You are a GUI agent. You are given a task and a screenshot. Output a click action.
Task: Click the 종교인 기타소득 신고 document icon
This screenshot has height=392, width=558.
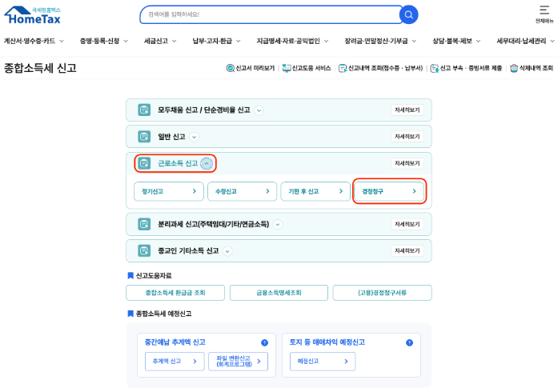pyautogui.click(x=144, y=250)
